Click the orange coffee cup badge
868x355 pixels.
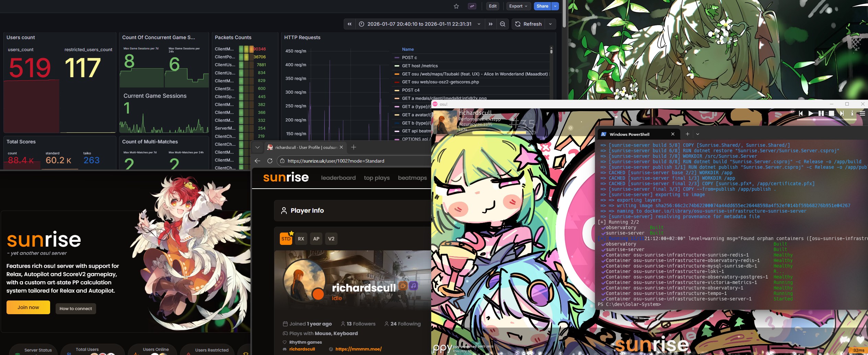point(403,286)
